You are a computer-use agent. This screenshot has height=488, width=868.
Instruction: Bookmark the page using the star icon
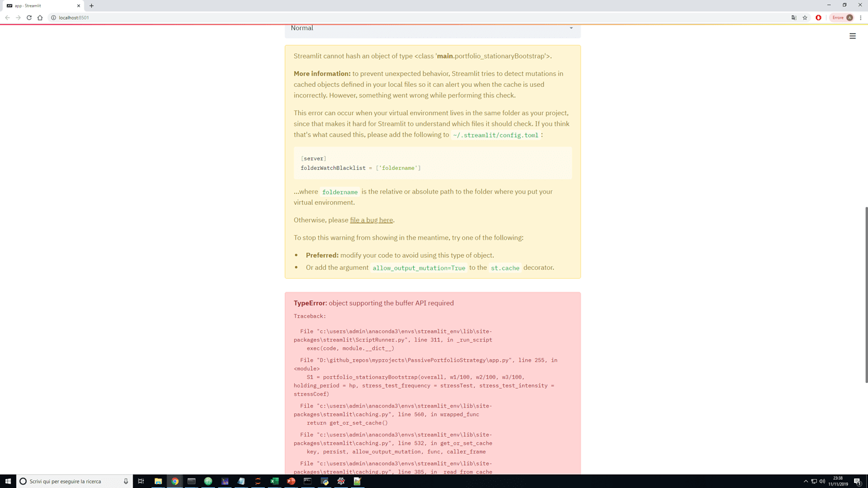coord(805,18)
